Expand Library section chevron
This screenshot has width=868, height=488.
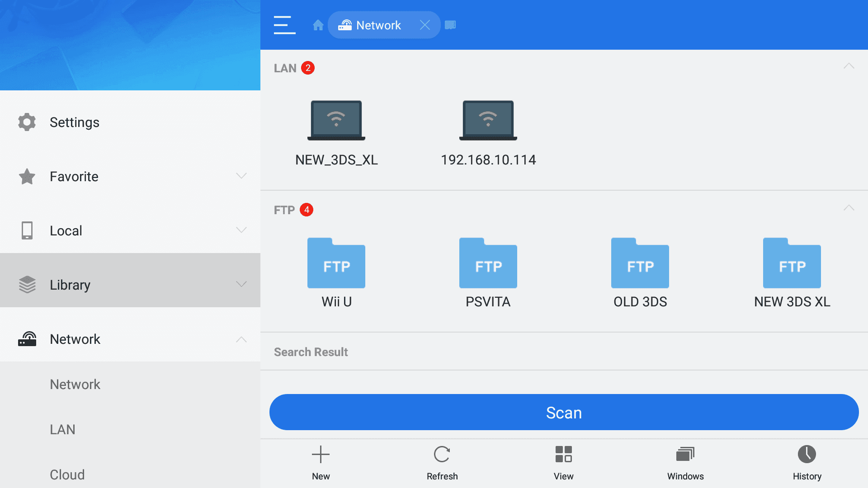(x=241, y=284)
